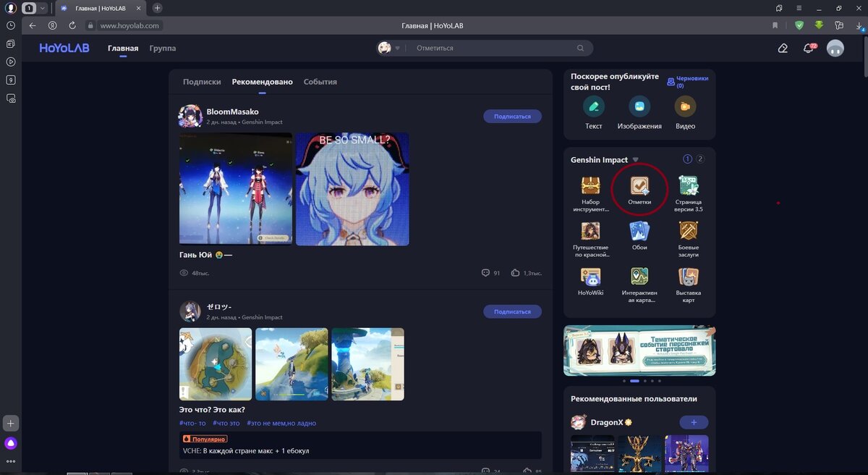Open the green shield protection icon
This screenshot has height=475, width=868.
799,25
